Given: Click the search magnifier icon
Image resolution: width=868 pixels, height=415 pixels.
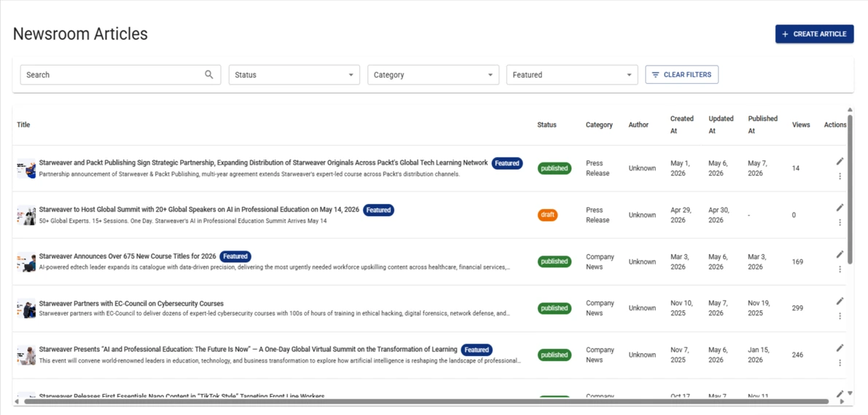Looking at the screenshot, I should click(x=208, y=75).
